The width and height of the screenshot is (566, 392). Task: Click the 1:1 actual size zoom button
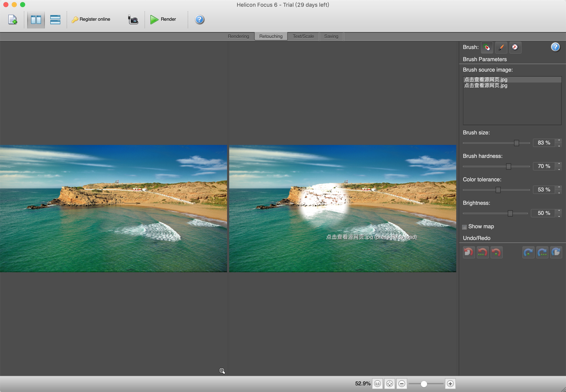[377, 384]
